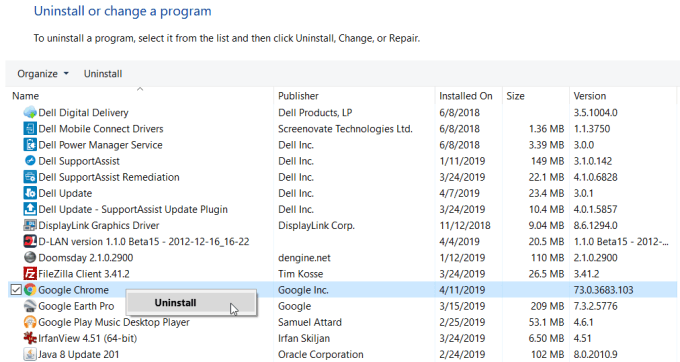
Task: Click the Dell SupportAssist icon
Action: click(x=30, y=160)
